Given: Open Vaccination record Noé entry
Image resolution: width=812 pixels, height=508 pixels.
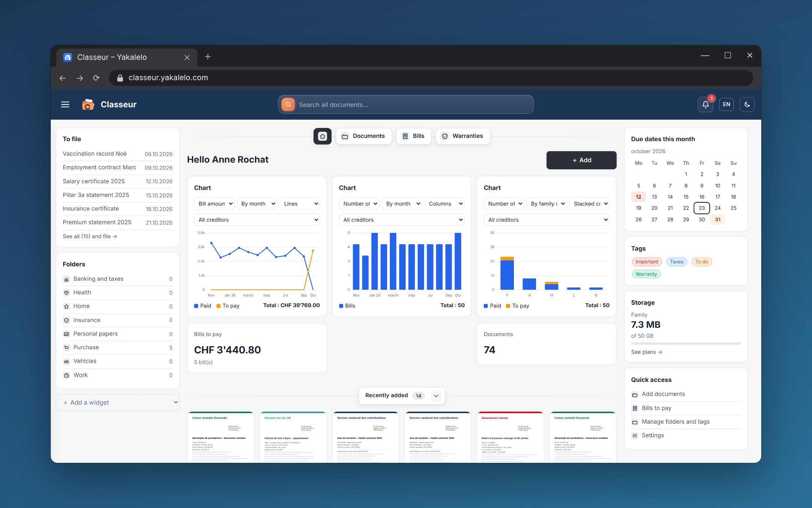Looking at the screenshot, I should tap(118, 154).
